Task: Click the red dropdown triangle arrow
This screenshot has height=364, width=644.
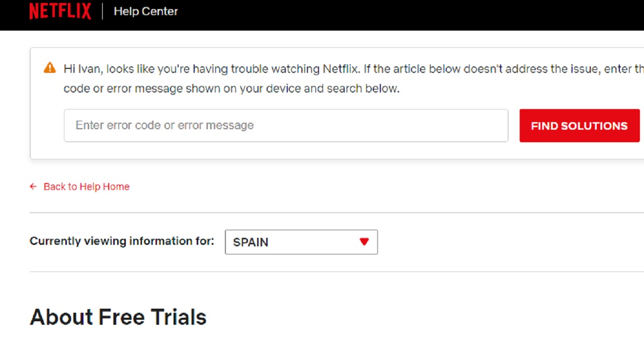Action: 364,242
